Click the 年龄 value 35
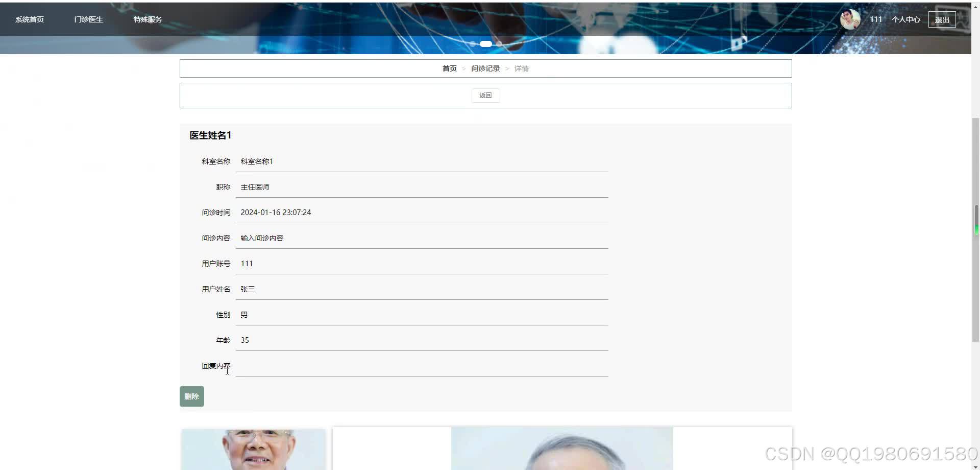Viewport: 980px width, 470px height. tap(245, 340)
